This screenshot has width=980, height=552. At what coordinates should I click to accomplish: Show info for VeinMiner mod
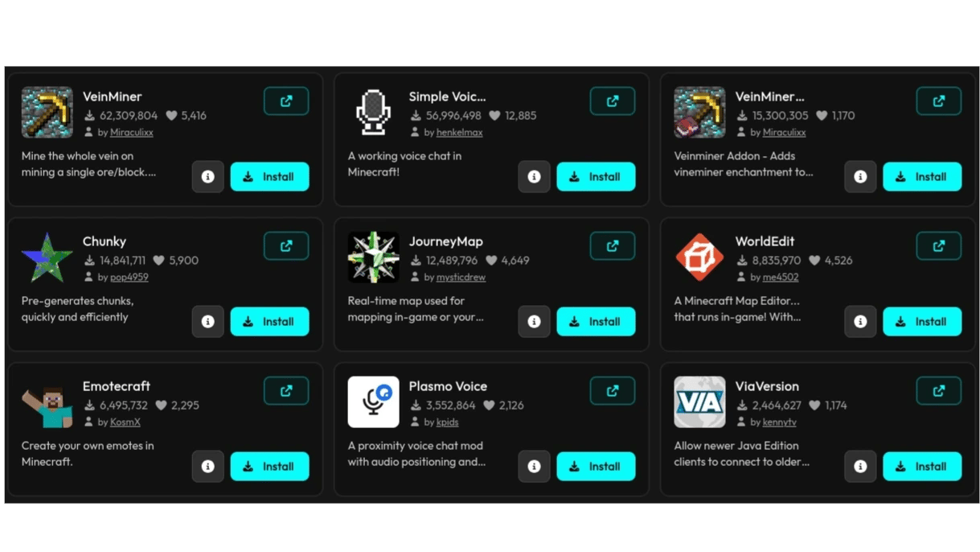coord(208,177)
